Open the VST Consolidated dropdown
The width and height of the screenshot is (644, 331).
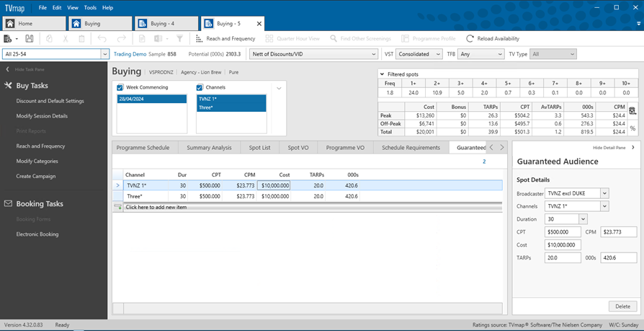point(438,54)
